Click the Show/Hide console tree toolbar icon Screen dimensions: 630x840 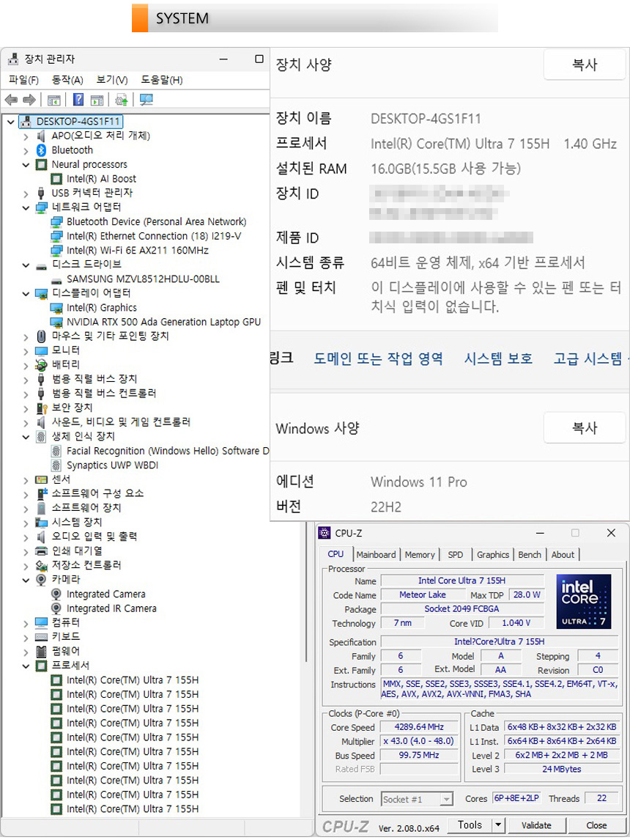53,100
